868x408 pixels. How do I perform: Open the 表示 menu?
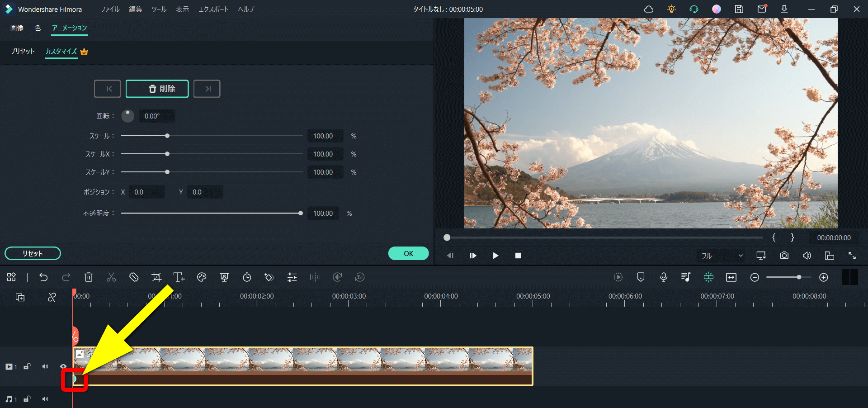[182, 9]
